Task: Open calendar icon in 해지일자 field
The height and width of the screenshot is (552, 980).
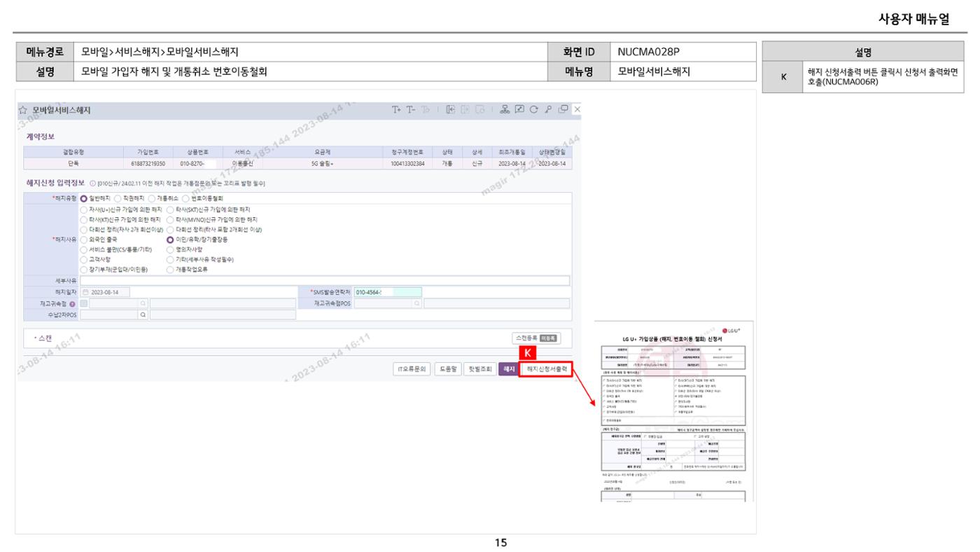Action: (x=85, y=292)
